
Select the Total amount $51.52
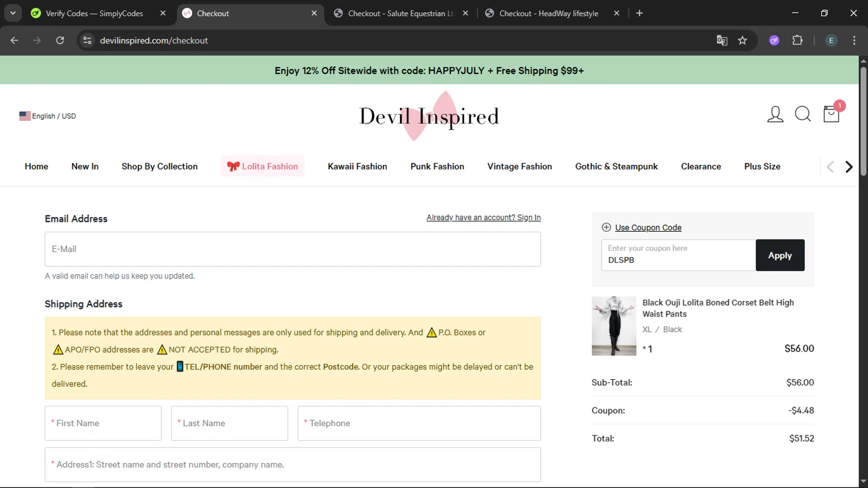pyautogui.click(x=801, y=438)
